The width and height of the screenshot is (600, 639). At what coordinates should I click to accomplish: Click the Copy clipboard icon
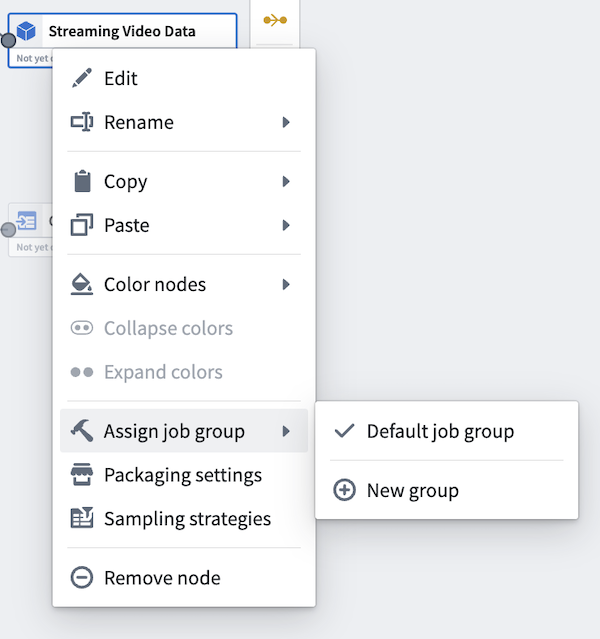point(82,181)
